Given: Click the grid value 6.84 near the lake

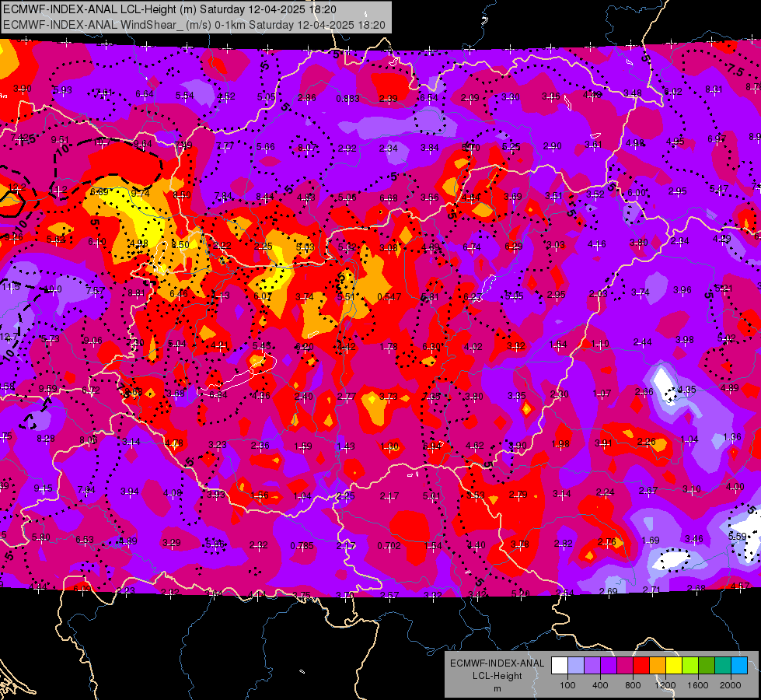Looking at the screenshot, I should pos(218,394).
